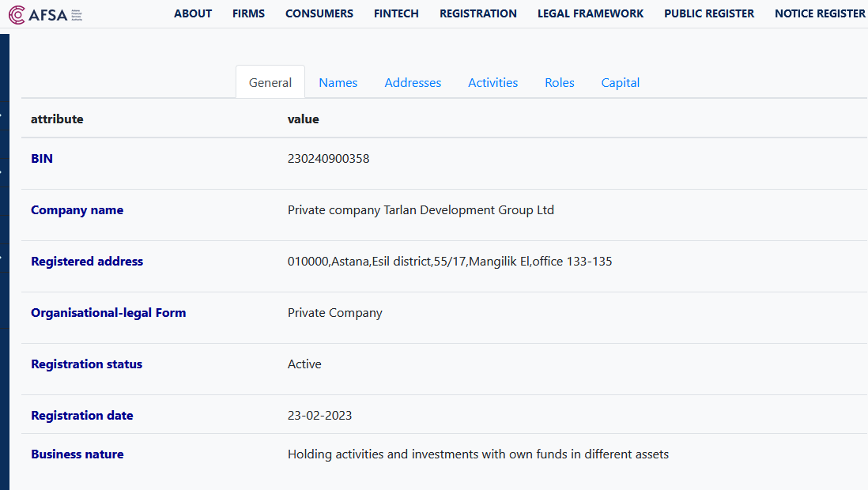Select the General tab
Image resolution: width=868 pixels, height=490 pixels.
(x=270, y=82)
